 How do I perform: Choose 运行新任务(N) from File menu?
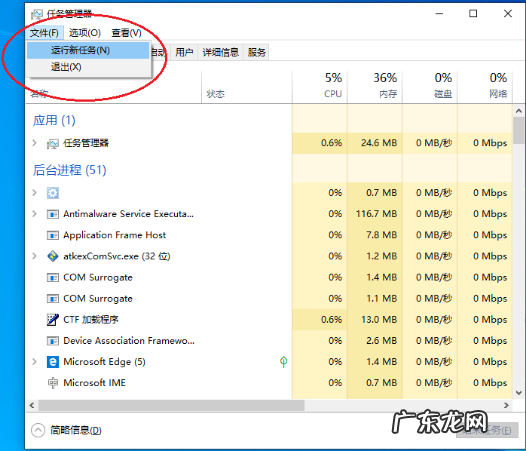88,50
